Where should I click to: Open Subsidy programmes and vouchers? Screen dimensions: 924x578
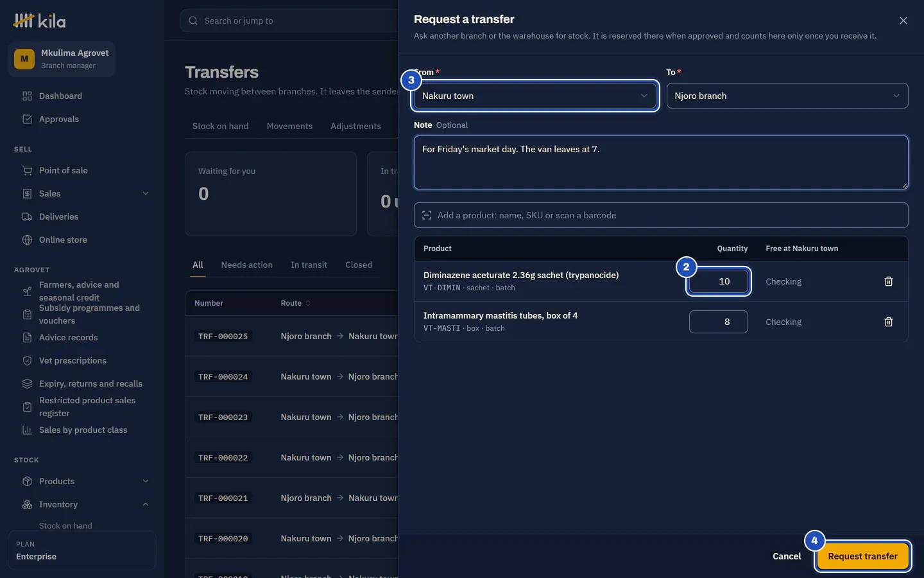pos(82,314)
